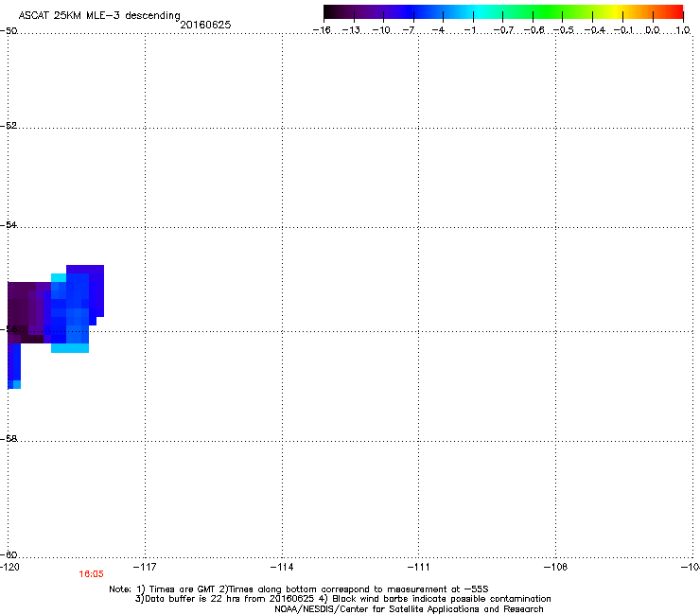
Task: Click the blue data column below -56
Action: pos(14,364)
